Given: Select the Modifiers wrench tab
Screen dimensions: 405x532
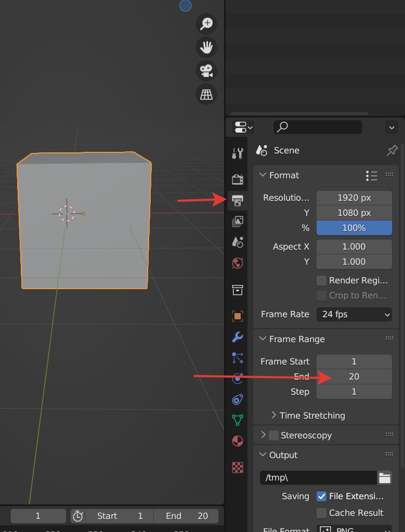Looking at the screenshot, I should [x=237, y=337].
